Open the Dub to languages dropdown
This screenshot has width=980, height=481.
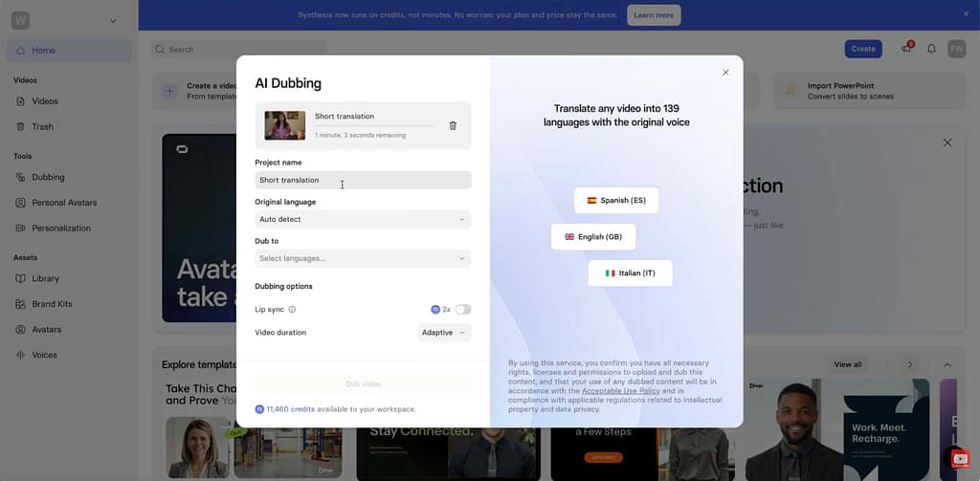tap(363, 258)
